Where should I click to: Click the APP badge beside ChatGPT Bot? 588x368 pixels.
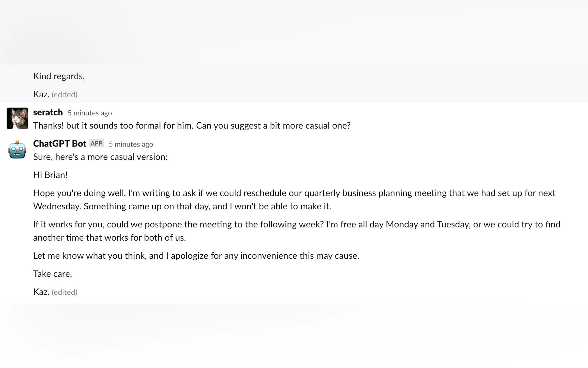click(96, 143)
